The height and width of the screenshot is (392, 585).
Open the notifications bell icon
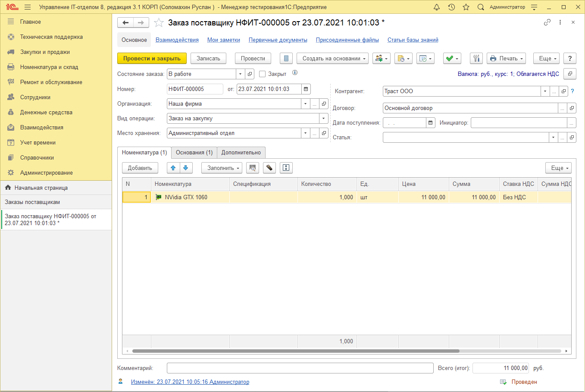437,7
